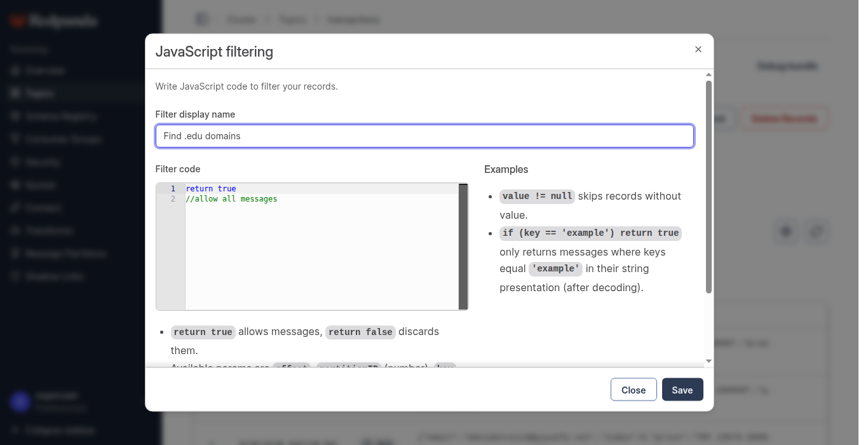This screenshot has height=445, width=868.
Task: Open Consumer Groups sidebar icon
Action: [15, 139]
